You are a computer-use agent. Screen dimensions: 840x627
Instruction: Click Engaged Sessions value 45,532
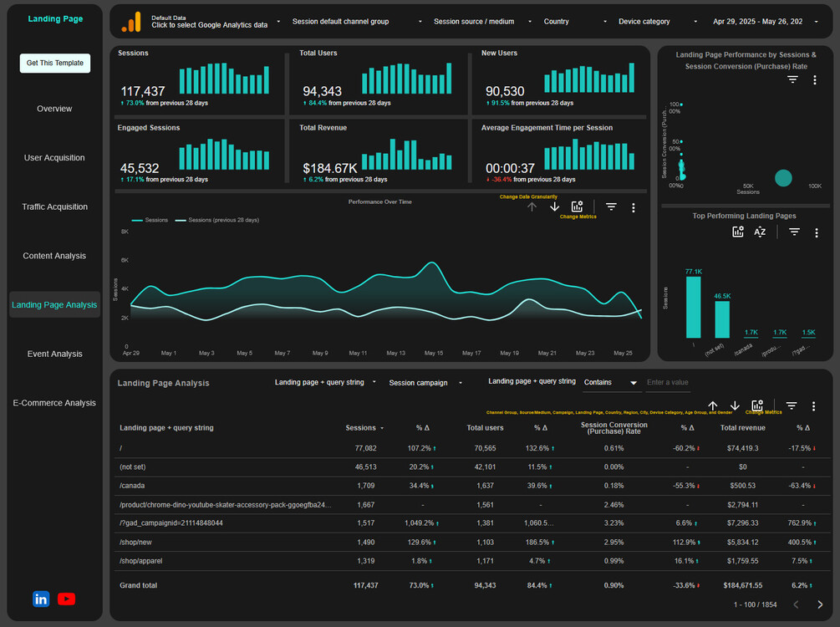[140, 168]
